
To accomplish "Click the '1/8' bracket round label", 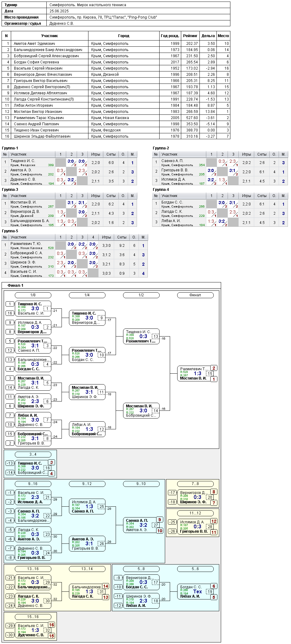I will tap(33, 295).
